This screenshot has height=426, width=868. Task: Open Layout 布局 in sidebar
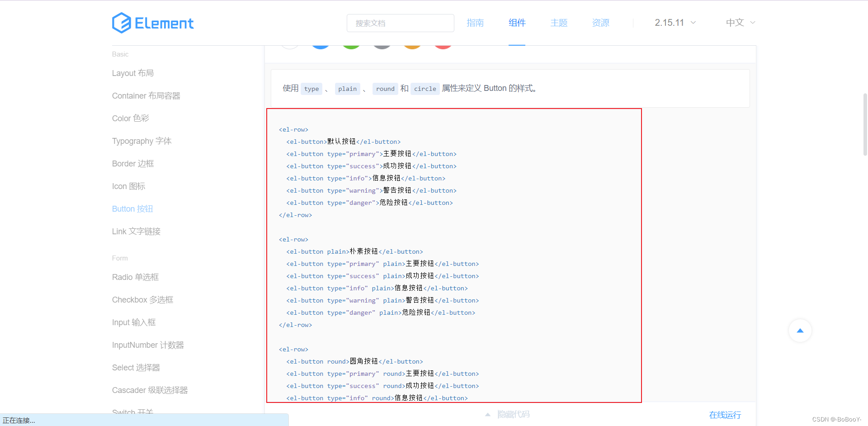click(133, 73)
